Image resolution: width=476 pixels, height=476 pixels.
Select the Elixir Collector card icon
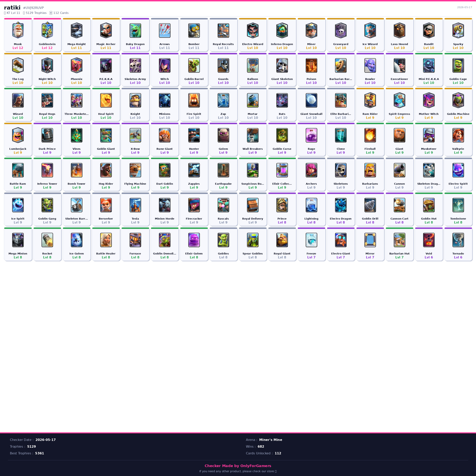coord(282,170)
